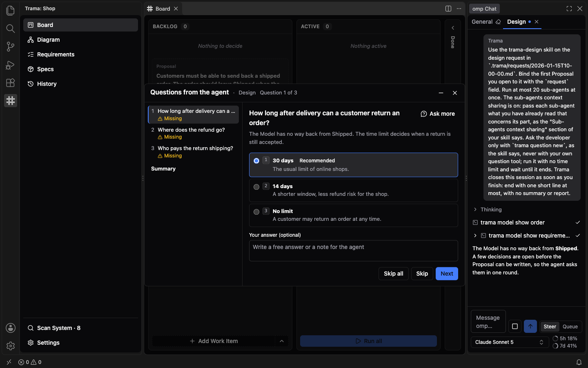
Task: Minimize the Questions from the agent dialog
Action: [x=441, y=93]
